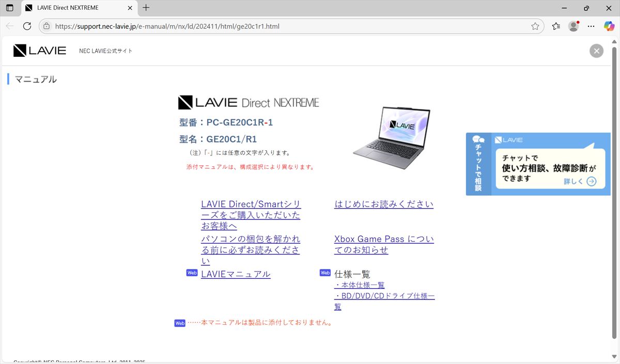Refresh the current page
The height and width of the screenshot is (364, 620).
tap(27, 26)
